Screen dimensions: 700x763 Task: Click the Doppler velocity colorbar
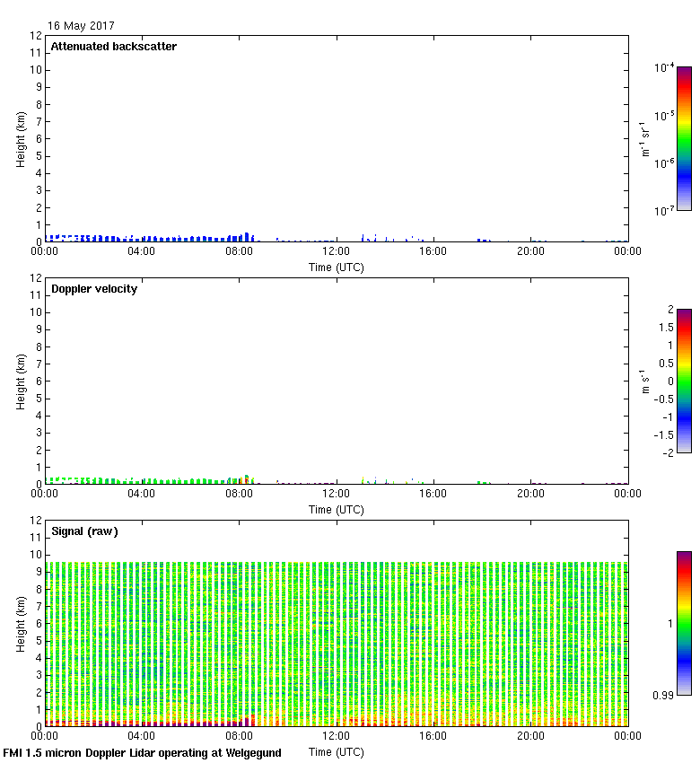point(684,381)
